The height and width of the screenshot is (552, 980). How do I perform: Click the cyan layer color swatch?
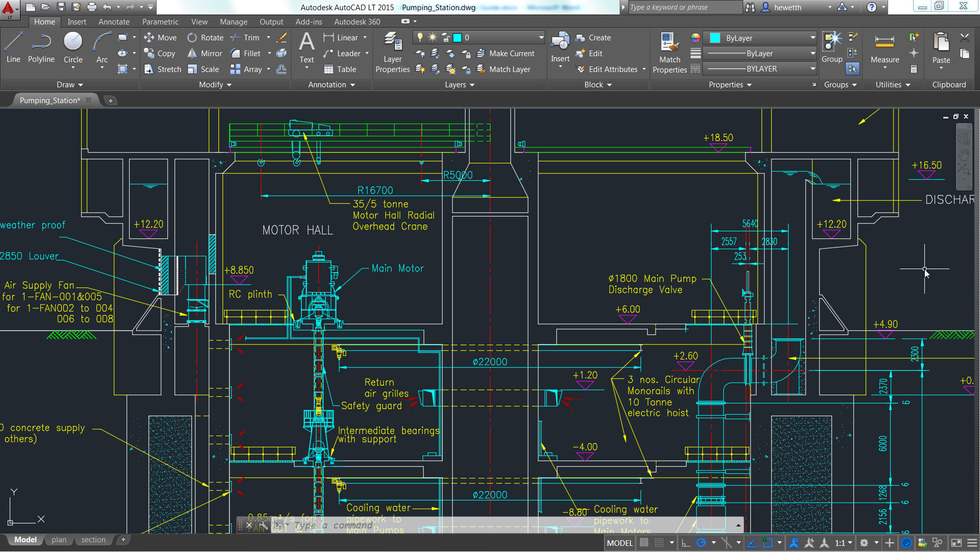point(456,37)
